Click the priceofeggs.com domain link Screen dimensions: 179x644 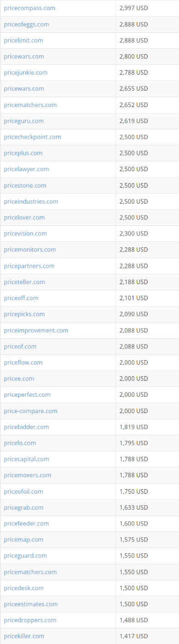[x=26, y=24]
